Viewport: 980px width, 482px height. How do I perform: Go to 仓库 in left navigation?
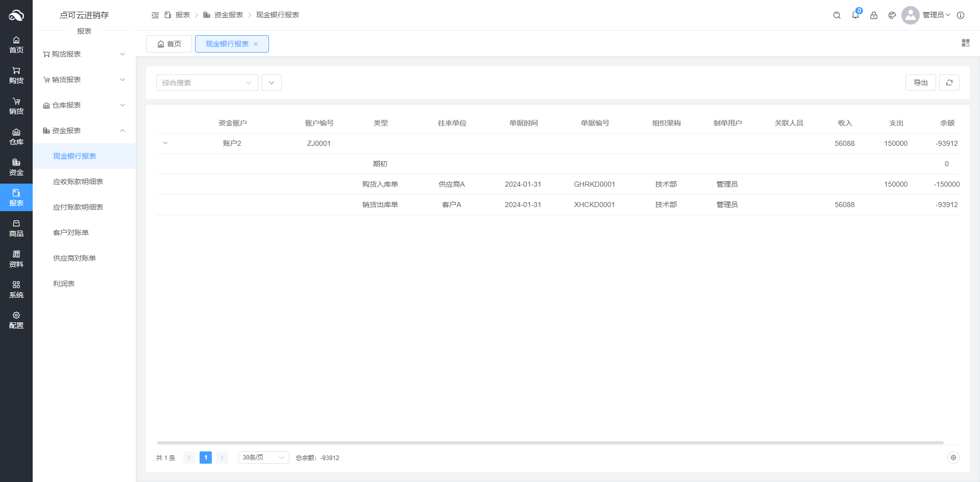point(16,137)
